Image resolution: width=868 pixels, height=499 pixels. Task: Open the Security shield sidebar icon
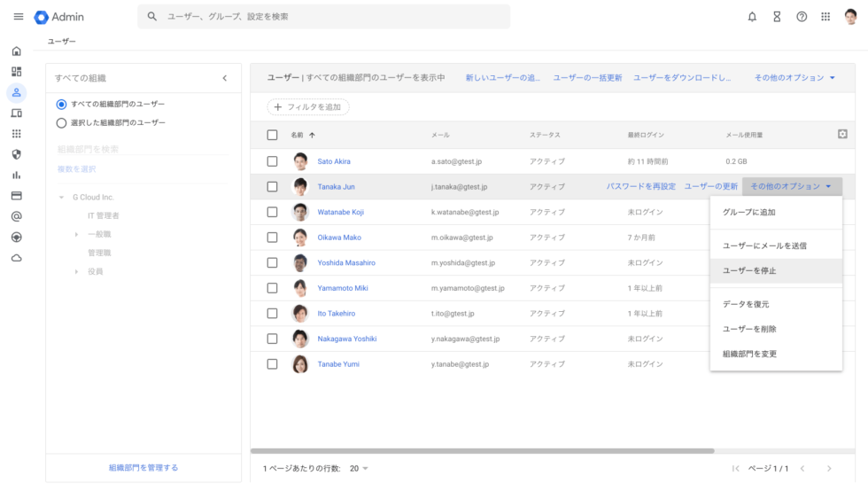[x=17, y=154]
